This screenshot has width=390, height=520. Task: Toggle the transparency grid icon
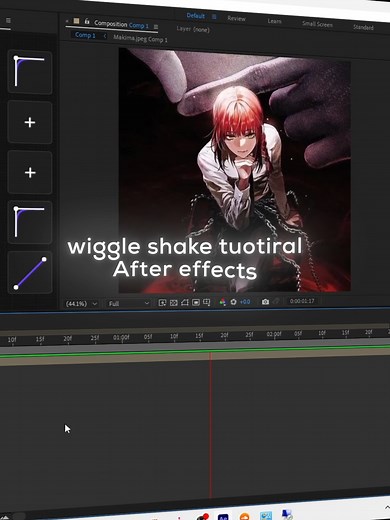(x=174, y=303)
